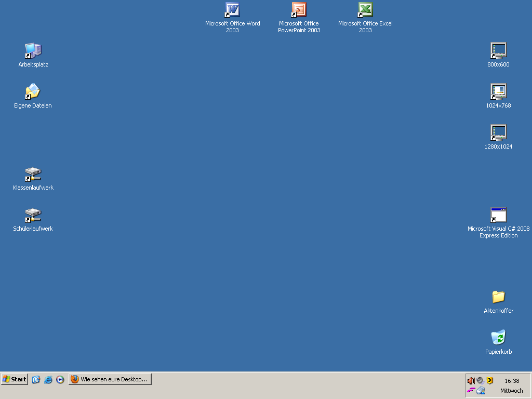The width and height of the screenshot is (532, 399).
Task: Select the 1024x768 resolution shortcut
Action: [498, 92]
